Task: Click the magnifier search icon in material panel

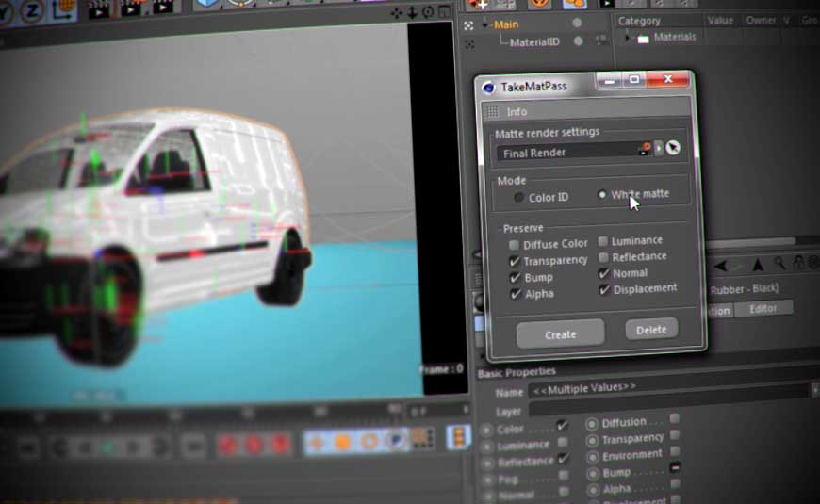Action: coord(779,264)
